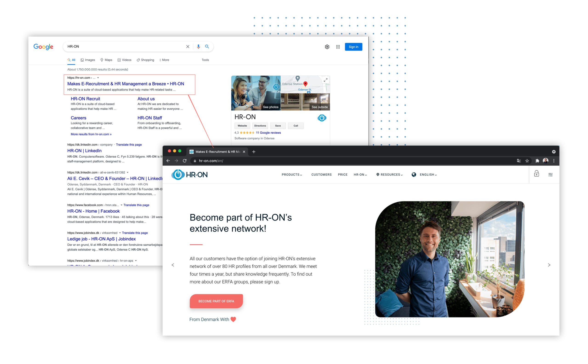Screen dimensions: 588x364
Task: Click the Directions button
Action: 260,126
